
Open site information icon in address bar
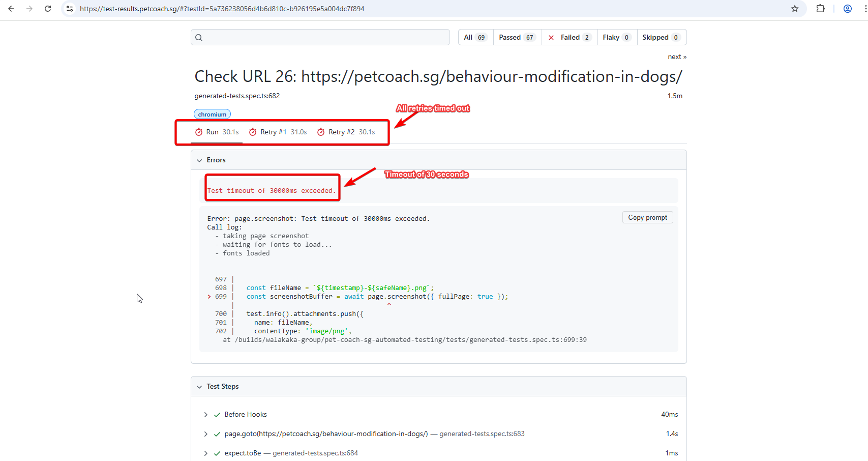[70, 9]
